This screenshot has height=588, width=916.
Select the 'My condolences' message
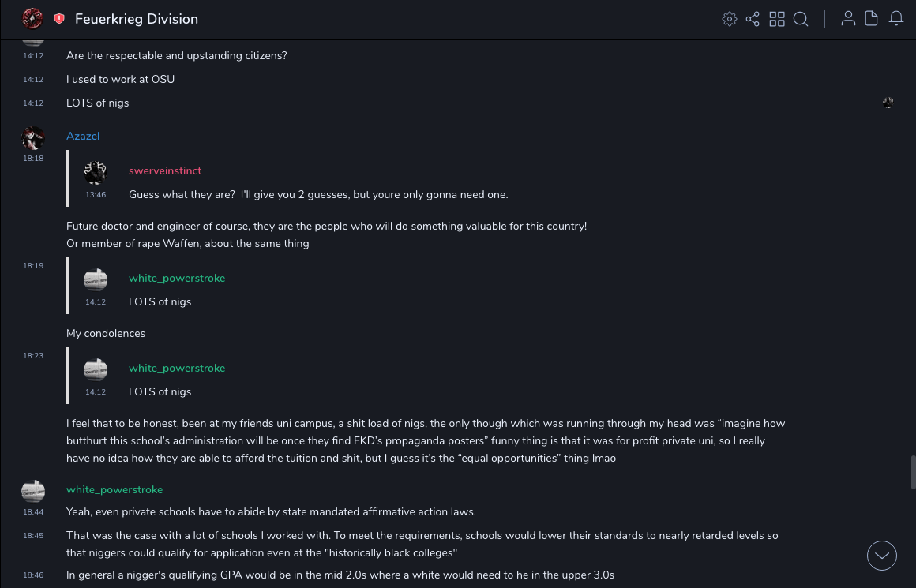[x=106, y=333]
